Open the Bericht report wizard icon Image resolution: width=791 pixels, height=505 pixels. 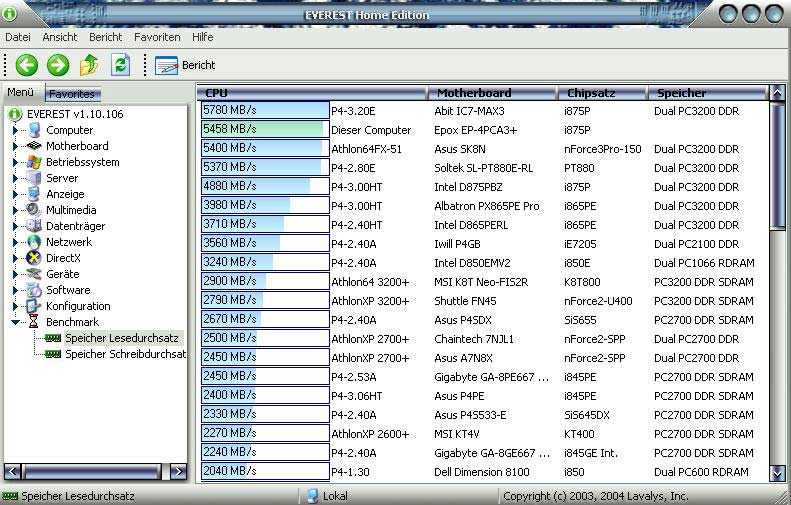pyautogui.click(x=166, y=66)
